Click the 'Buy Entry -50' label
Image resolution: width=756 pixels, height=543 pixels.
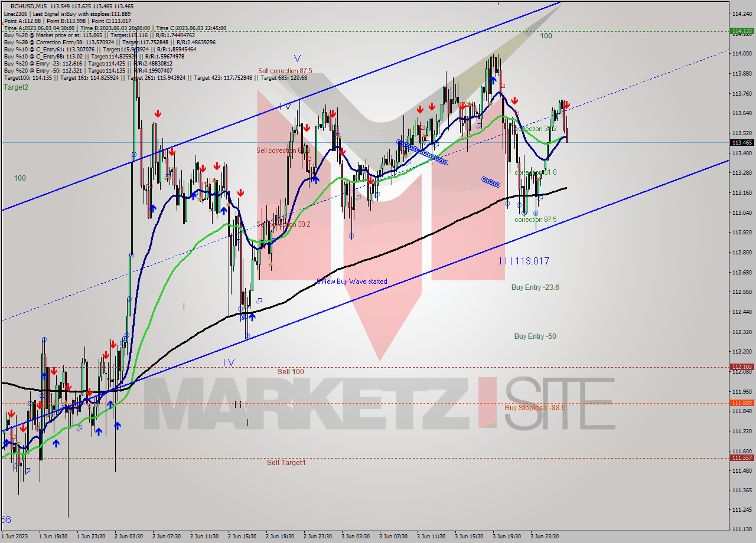[x=535, y=336]
